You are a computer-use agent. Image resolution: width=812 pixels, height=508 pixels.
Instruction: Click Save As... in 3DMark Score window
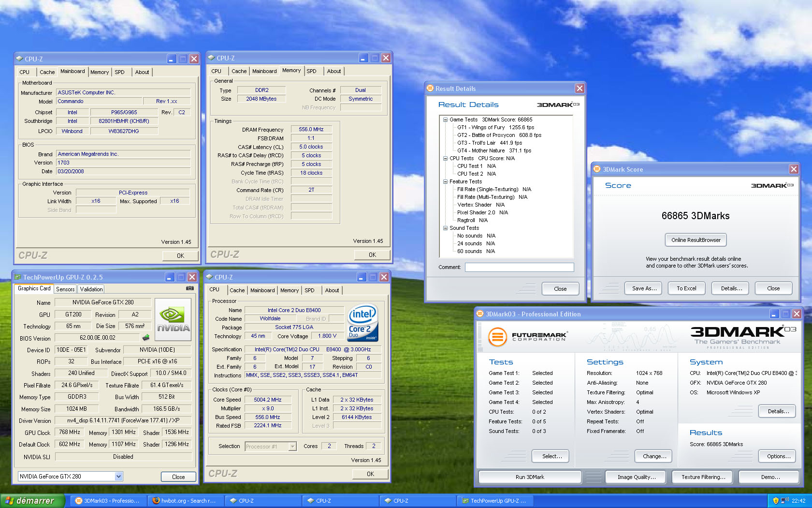(644, 288)
